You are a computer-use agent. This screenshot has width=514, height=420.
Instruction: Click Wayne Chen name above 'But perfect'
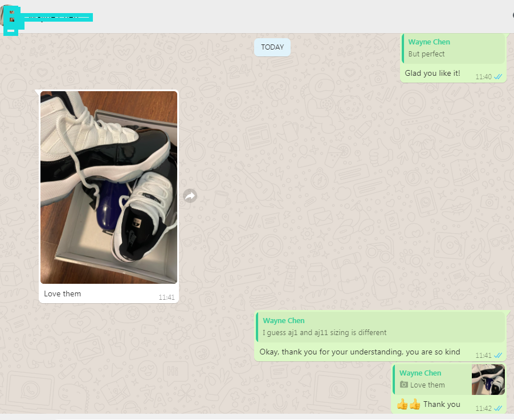[429, 42]
